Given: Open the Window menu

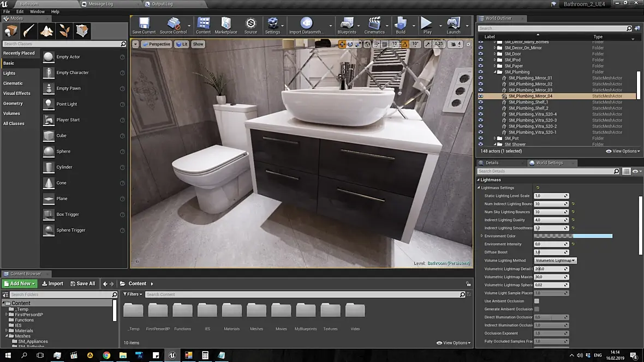Looking at the screenshot, I should (37, 11).
